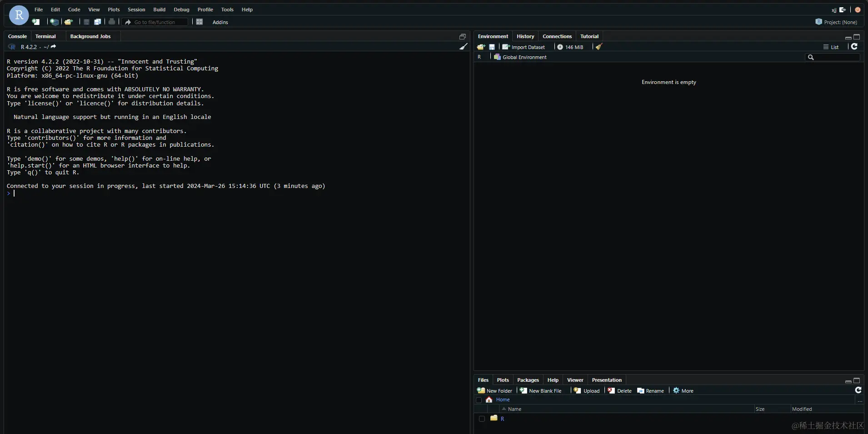Click the RStudio R logo

tap(19, 15)
